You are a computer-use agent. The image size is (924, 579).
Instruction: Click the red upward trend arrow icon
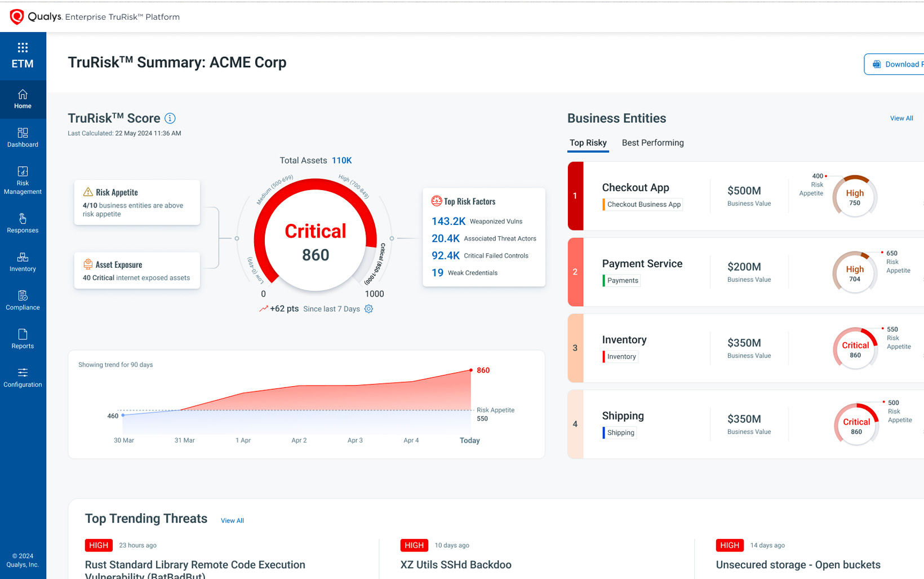click(x=263, y=309)
